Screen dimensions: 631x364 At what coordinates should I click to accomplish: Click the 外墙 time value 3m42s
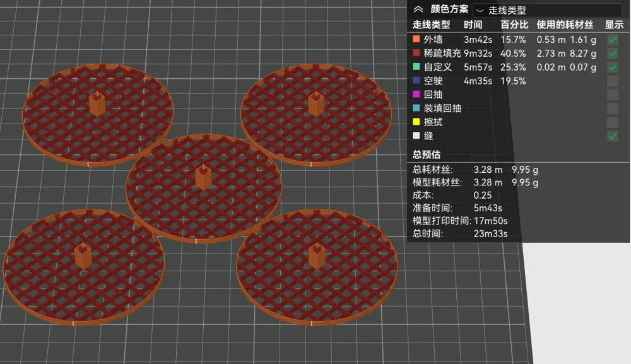478,40
